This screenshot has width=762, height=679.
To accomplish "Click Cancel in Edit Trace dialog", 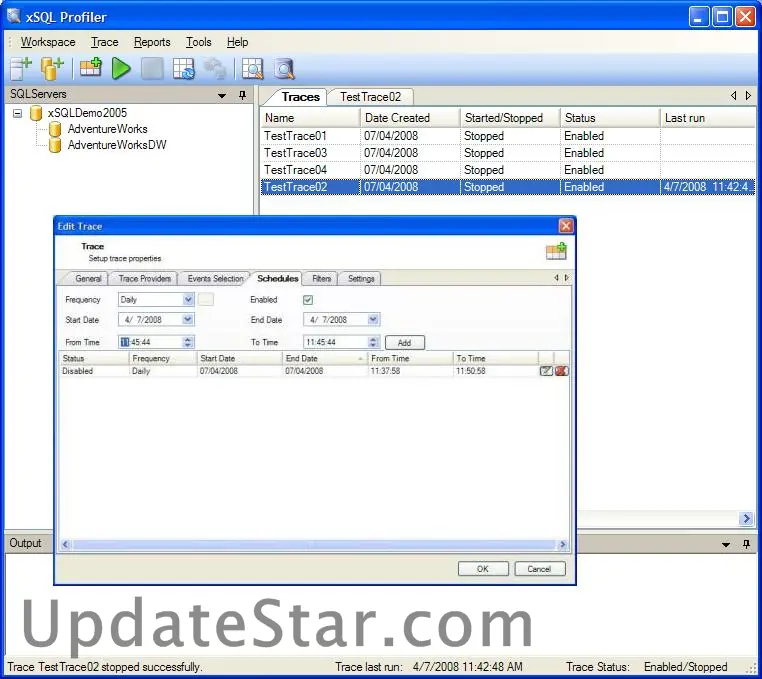I will coord(539,569).
